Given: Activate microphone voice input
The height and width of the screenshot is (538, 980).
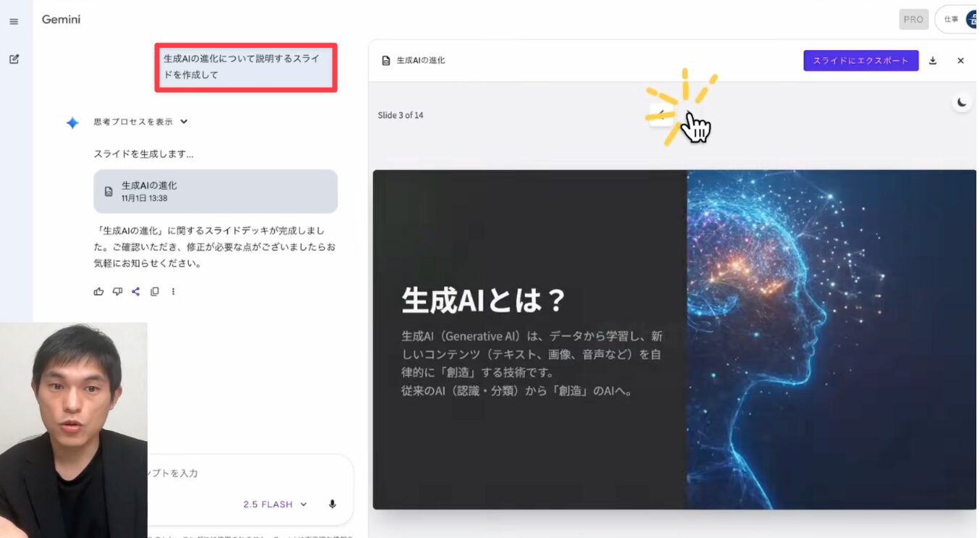Looking at the screenshot, I should (x=332, y=505).
